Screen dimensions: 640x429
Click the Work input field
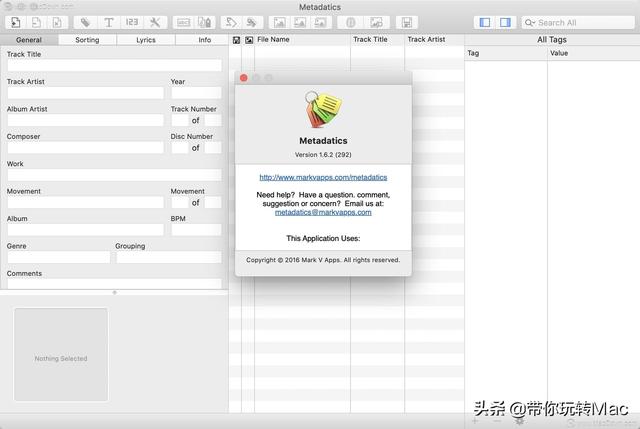point(114,175)
